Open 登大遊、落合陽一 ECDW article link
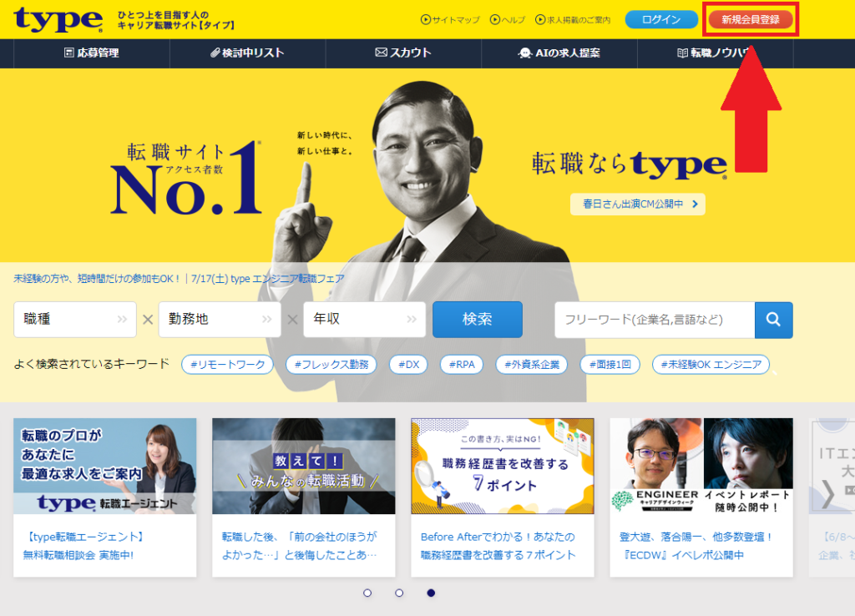The width and height of the screenshot is (855, 616). point(696,546)
